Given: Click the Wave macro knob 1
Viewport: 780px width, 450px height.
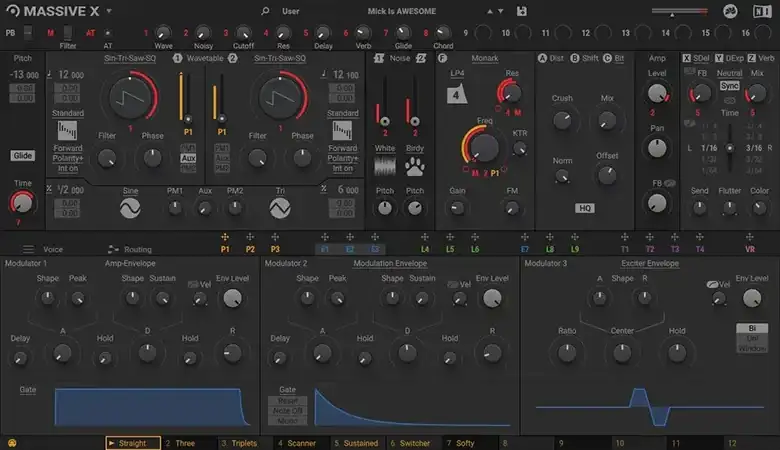Looking at the screenshot, I should (163, 33).
